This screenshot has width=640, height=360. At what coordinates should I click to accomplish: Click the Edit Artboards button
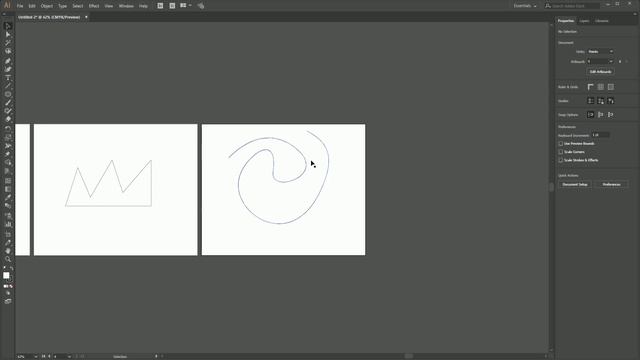[600, 72]
